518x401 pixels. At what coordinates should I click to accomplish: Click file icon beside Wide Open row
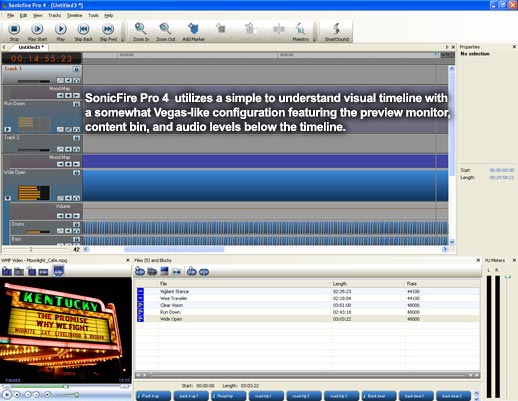140,319
